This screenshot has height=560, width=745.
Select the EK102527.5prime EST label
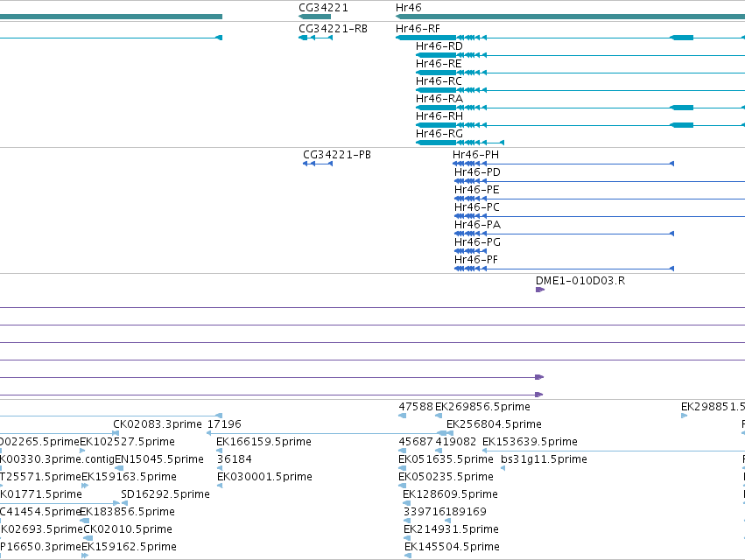127,442
